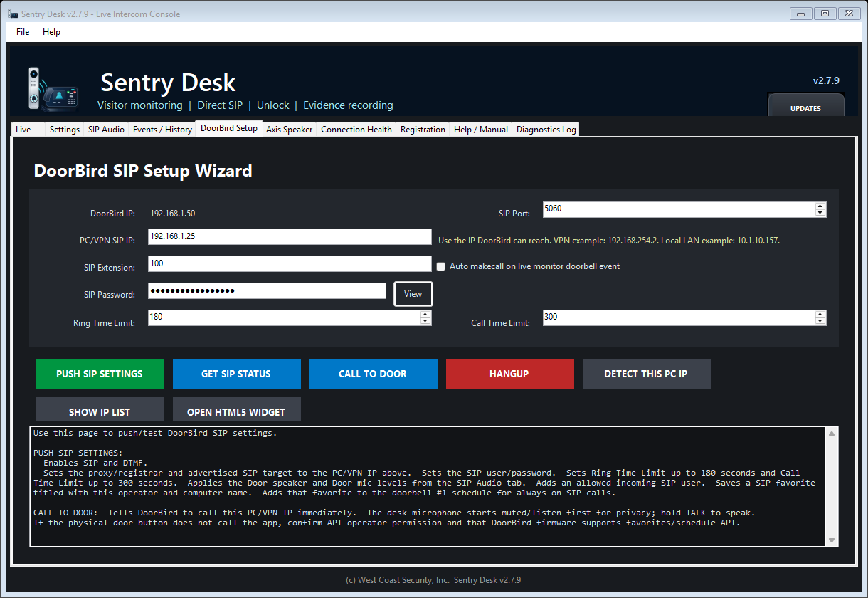Increase Call Time Limit with up arrow
Image resolution: width=868 pixels, height=598 pixels.
pyautogui.click(x=820, y=315)
